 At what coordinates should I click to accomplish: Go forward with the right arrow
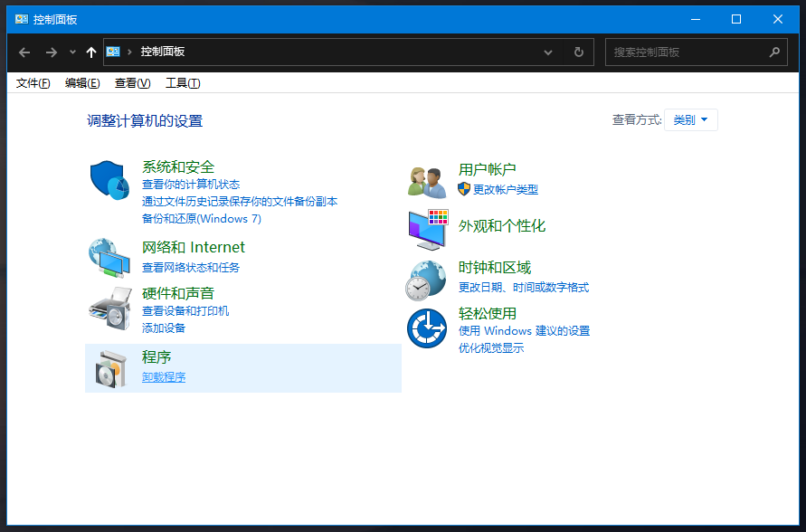click(51, 52)
